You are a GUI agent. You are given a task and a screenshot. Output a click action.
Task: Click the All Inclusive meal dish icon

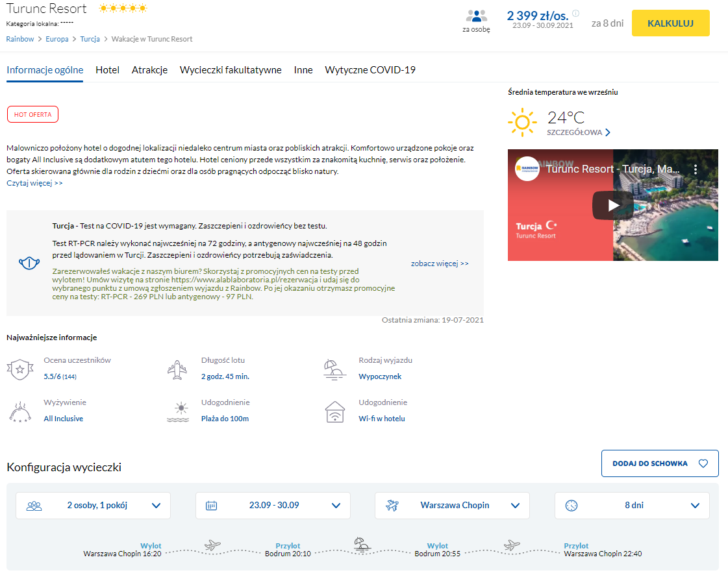19,411
